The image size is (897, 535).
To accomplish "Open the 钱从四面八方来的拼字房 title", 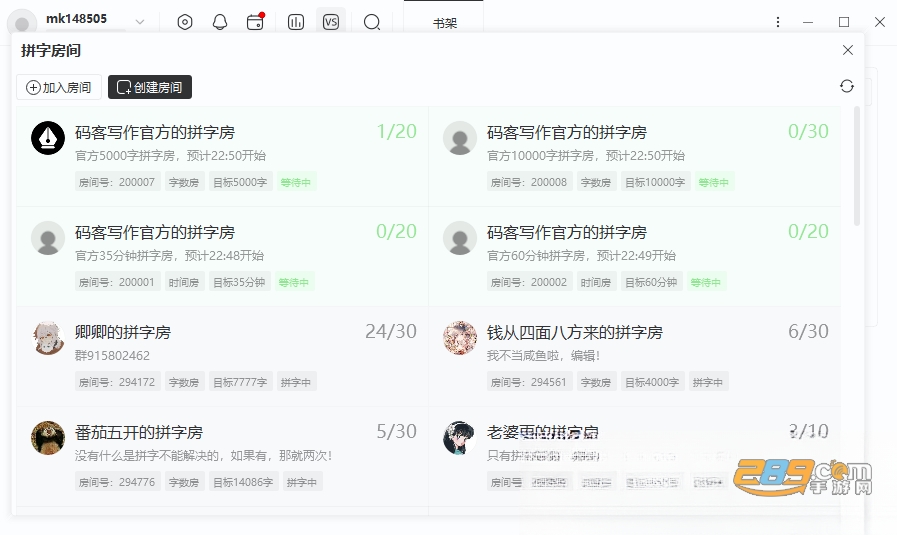I will tap(575, 332).
